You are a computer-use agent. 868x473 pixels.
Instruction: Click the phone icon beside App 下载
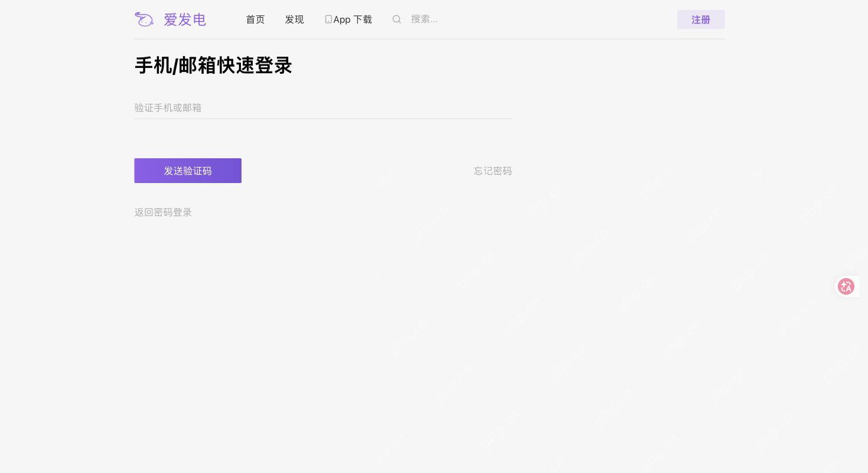point(328,19)
